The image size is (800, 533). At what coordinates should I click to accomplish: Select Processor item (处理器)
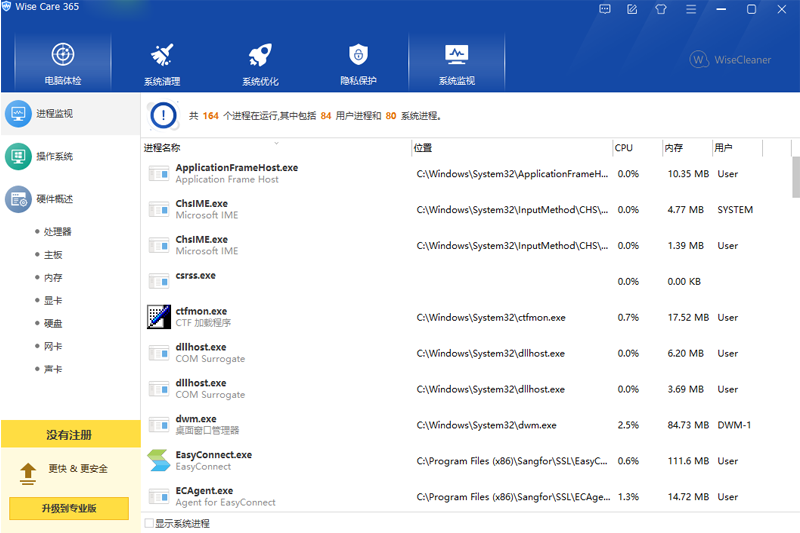57,232
